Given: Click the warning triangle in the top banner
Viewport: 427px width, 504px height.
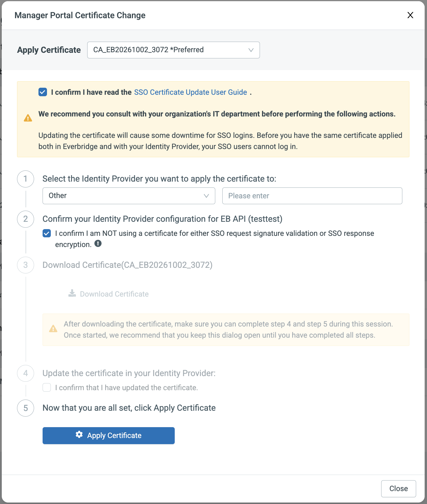Looking at the screenshot, I should pos(28,118).
